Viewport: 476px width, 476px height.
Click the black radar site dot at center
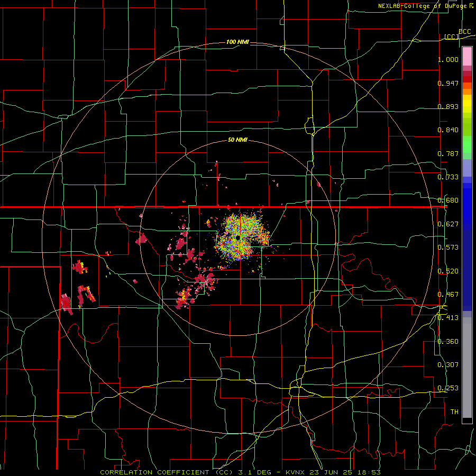[237, 237]
